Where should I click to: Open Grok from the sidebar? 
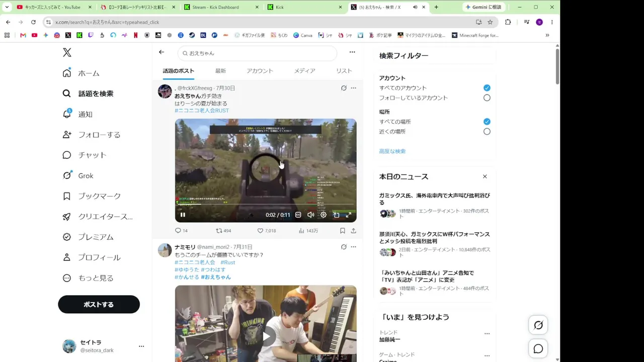(78, 175)
